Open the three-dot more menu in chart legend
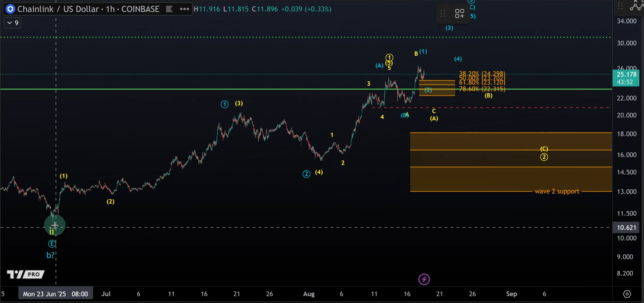644x303 pixels. pos(184,9)
